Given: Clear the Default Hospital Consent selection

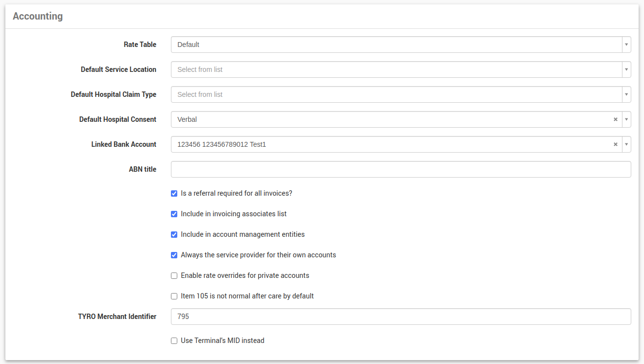Looking at the screenshot, I should point(616,119).
